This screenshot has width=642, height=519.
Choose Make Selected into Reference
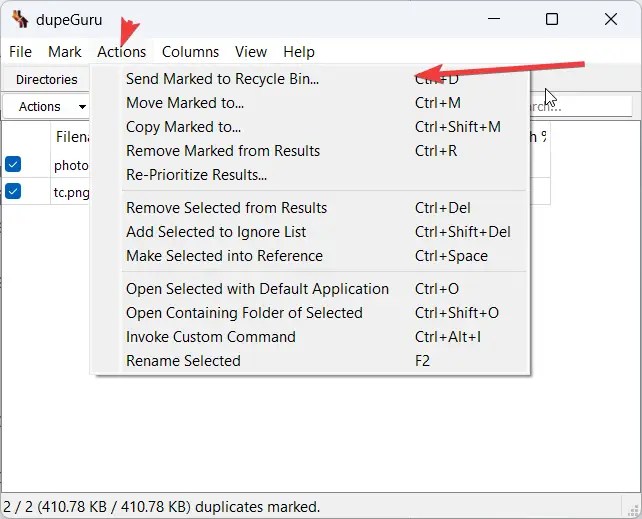coord(310,256)
